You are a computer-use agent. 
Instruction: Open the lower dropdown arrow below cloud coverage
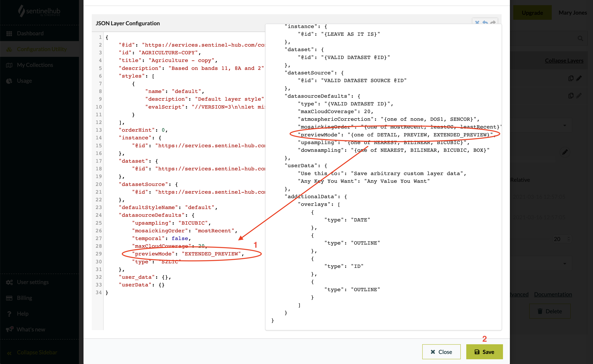click(565, 264)
